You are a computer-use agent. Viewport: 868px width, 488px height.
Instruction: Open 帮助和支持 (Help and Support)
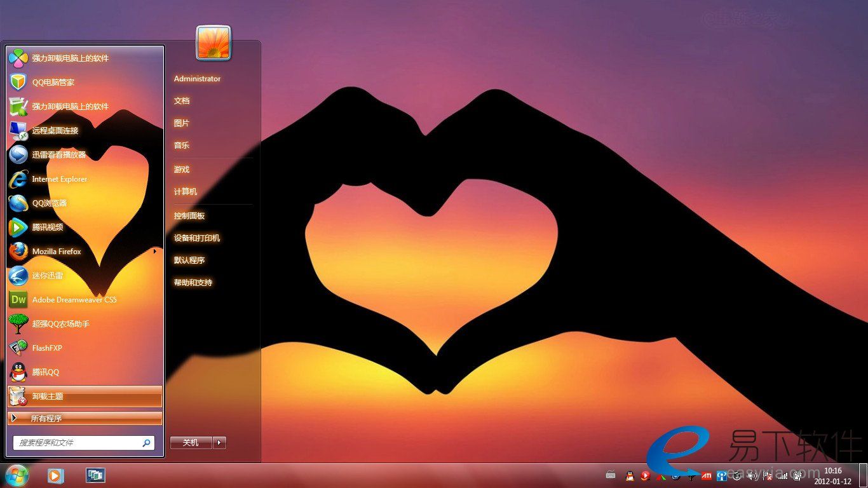tap(193, 283)
